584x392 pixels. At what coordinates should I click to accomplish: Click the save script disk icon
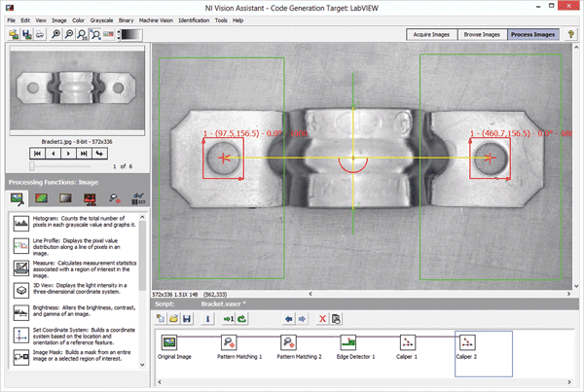coord(187,319)
